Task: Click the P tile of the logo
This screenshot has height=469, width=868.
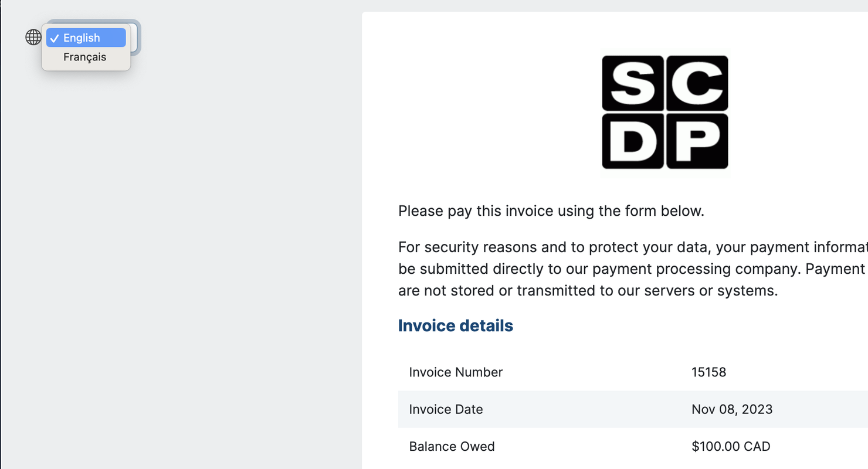Action: (697, 141)
